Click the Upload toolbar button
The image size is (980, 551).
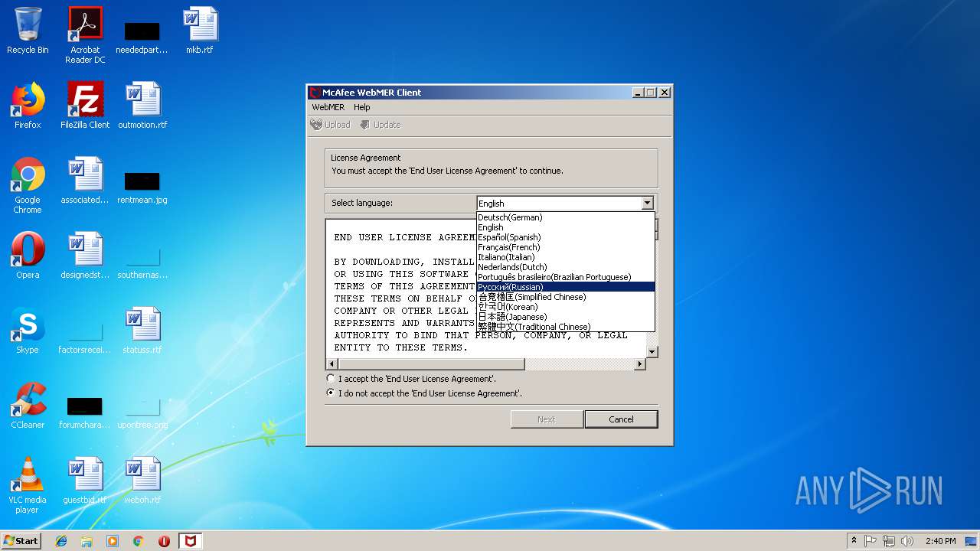tap(330, 125)
